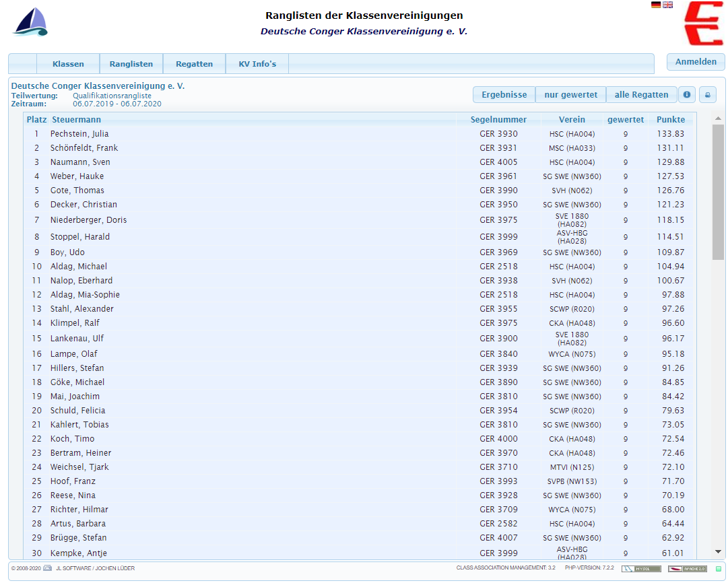728x583 pixels.
Task: Select helmsman Stoppel, Harald
Action: tap(80, 237)
